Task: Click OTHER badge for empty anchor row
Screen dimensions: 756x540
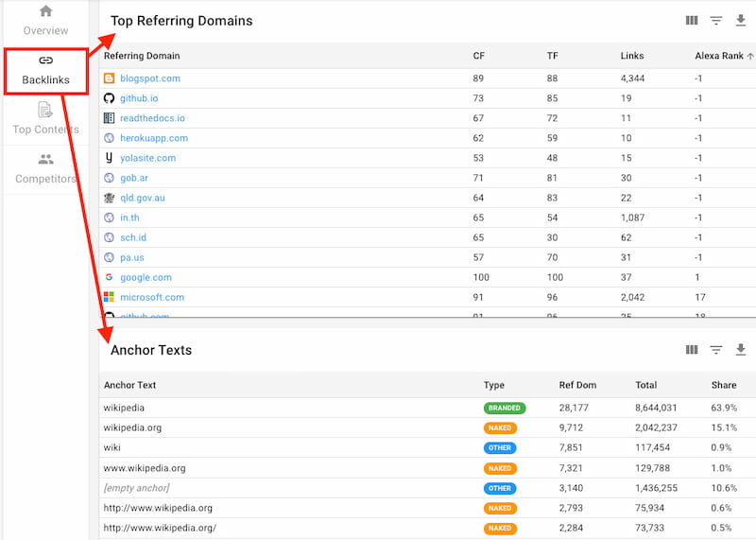Action: click(500, 488)
